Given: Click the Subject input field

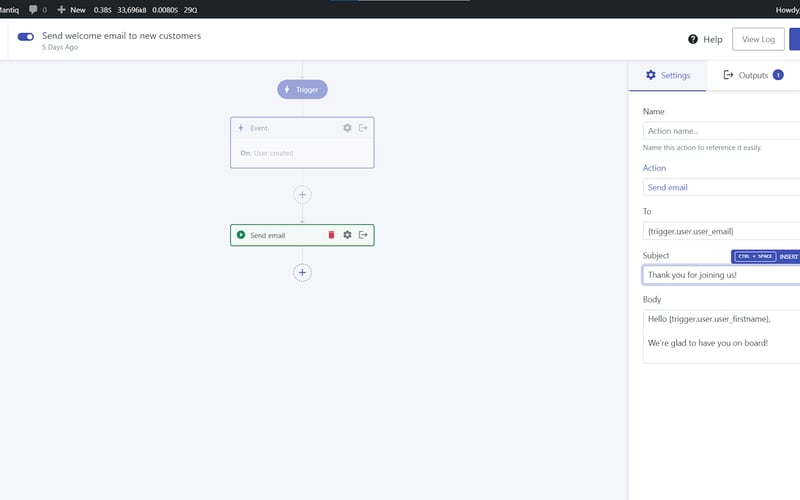Looking at the screenshot, I should click(721, 275).
